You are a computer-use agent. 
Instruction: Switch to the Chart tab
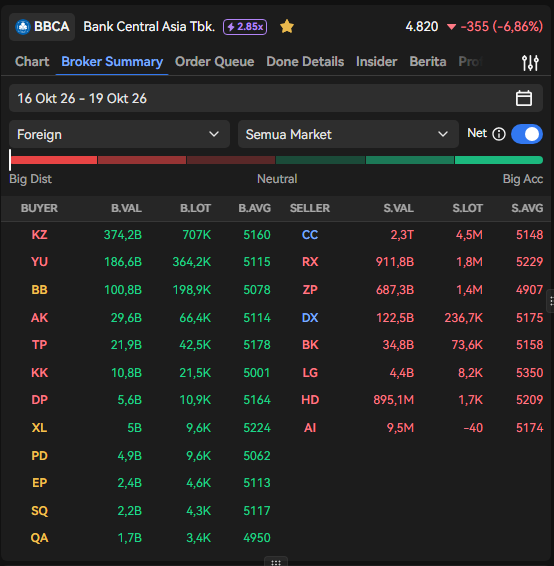coord(32,62)
